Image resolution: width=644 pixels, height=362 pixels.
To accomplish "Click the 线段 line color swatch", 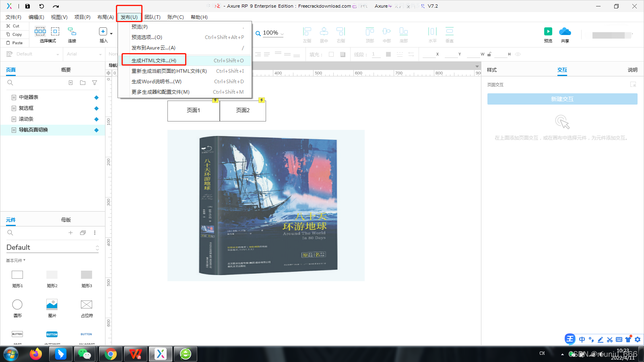I will [388, 54].
